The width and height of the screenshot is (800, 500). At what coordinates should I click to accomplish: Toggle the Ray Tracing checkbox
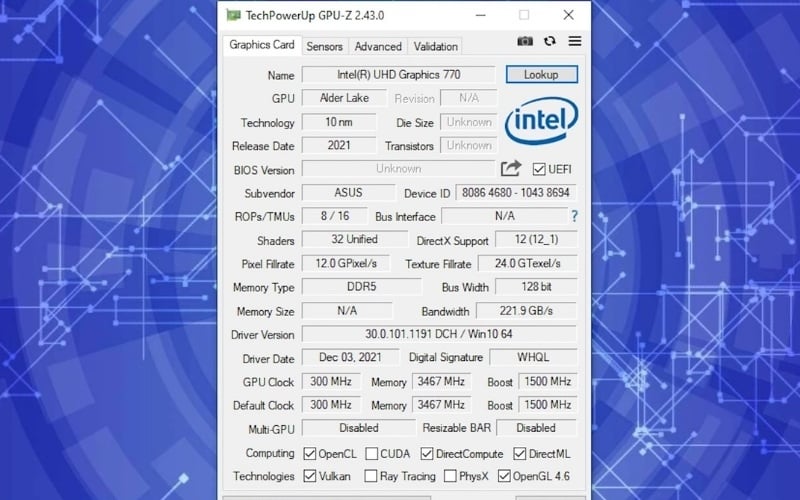click(x=371, y=476)
